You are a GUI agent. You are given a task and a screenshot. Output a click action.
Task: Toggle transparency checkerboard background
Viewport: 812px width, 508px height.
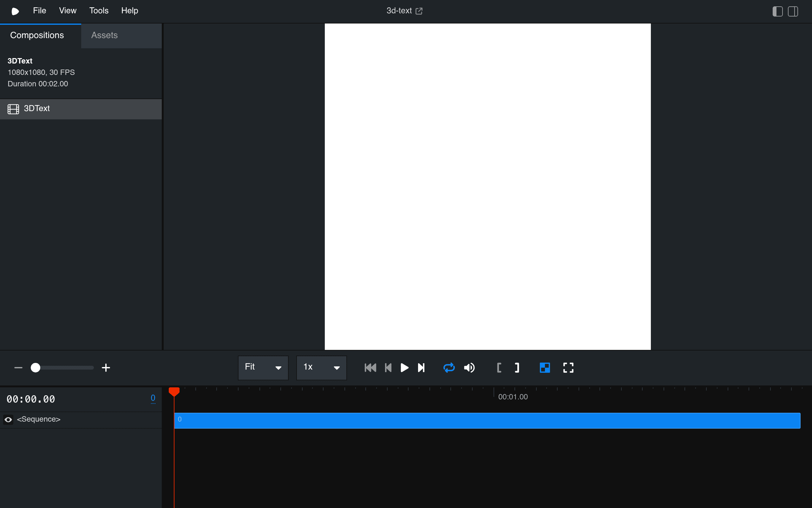(x=545, y=368)
